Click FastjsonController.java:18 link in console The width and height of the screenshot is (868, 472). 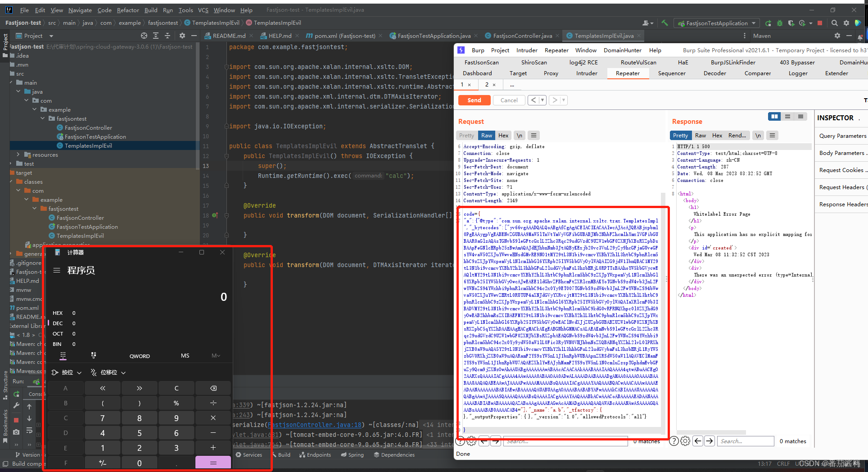pyautogui.click(x=315, y=425)
